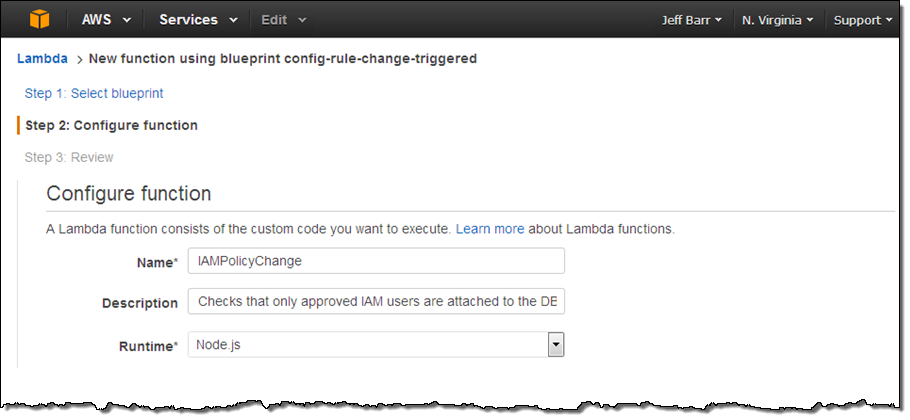The height and width of the screenshot is (420, 910).
Task: Follow the Learn more link
Action: [x=490, y=229]
